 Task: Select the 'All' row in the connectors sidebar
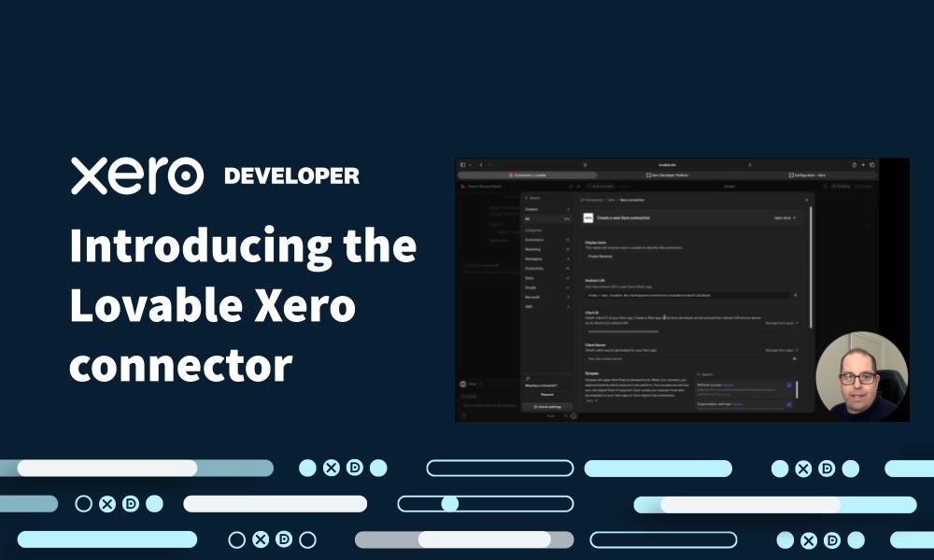(546, 219)
